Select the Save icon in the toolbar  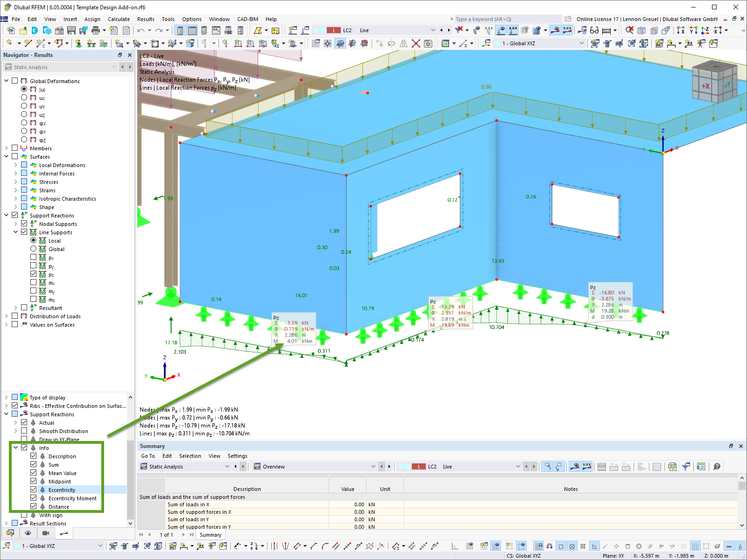pyautogui.click(x=71, y=30)
